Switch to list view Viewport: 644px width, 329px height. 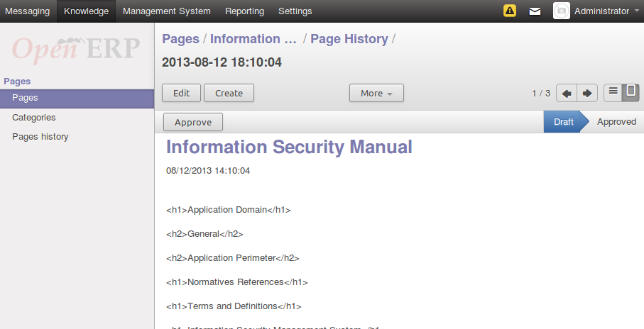click(613, 92)
